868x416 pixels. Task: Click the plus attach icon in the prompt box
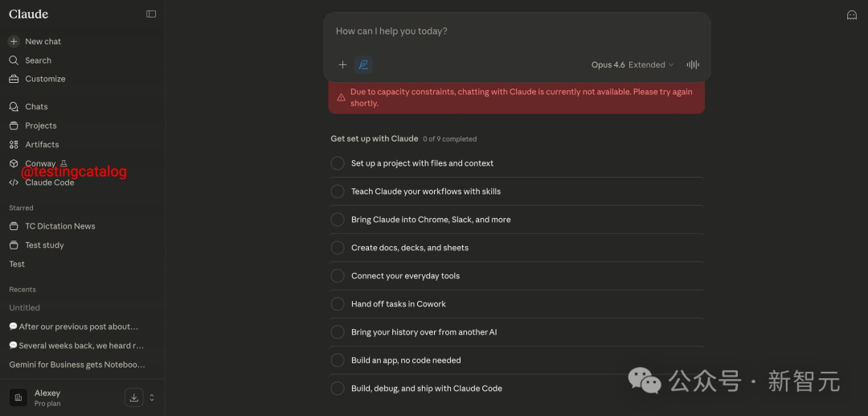point(342,65)
